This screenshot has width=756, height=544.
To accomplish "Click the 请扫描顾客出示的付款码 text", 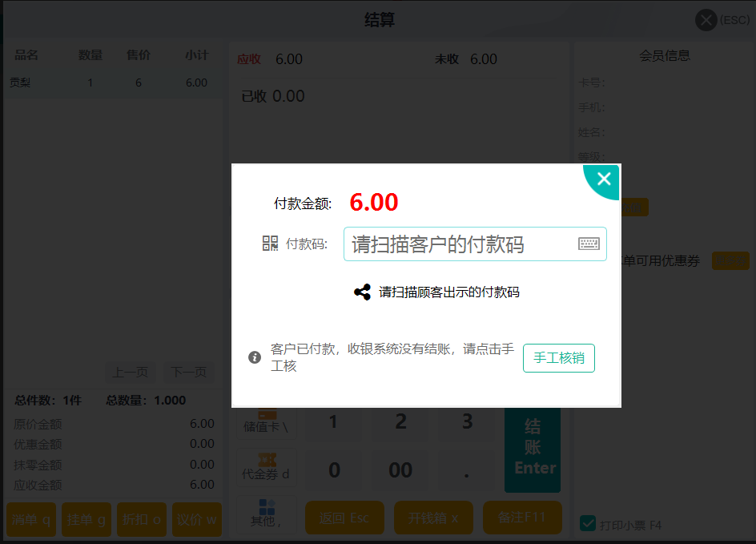I will (x=448, y=292).
